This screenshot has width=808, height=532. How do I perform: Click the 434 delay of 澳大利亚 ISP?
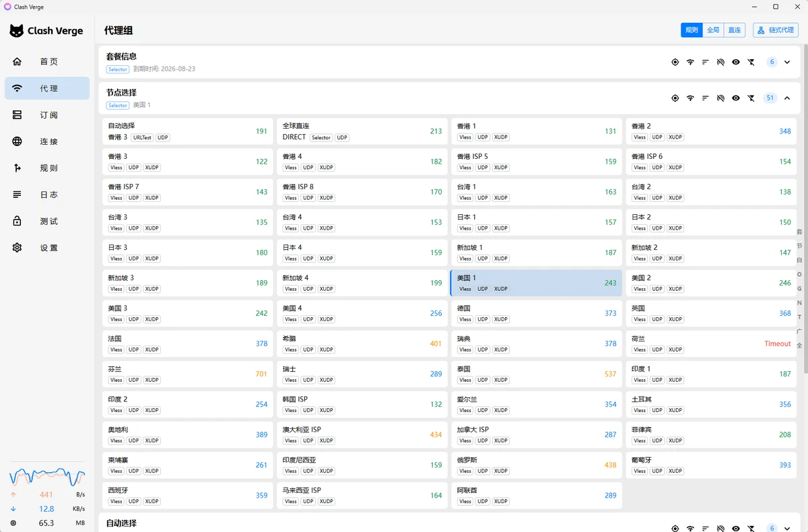(x=436, y=434)
